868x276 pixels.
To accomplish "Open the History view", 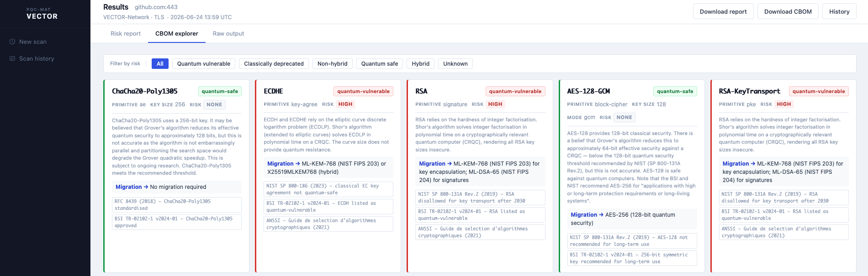I will click(839, 11).
